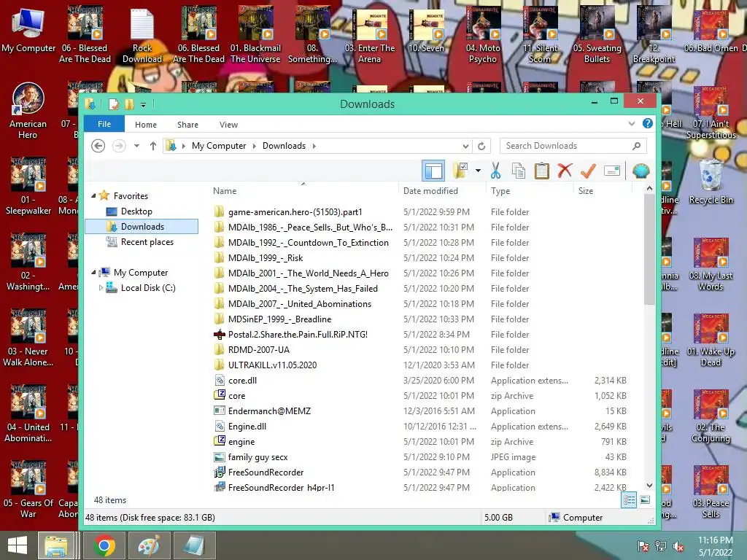Open the Explorer Help button
This screenshot has width=747, height=560.
click(648, 124)
